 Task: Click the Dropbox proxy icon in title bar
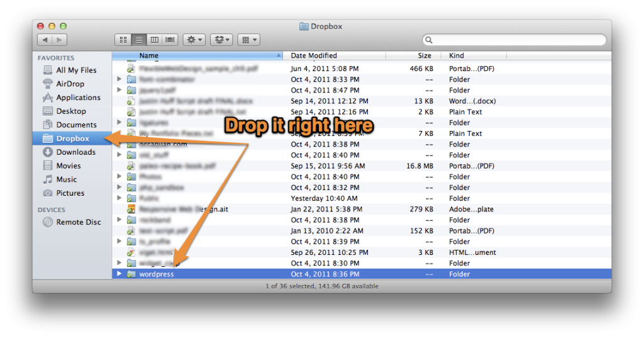pyautogui.click(x=304, y=26)
